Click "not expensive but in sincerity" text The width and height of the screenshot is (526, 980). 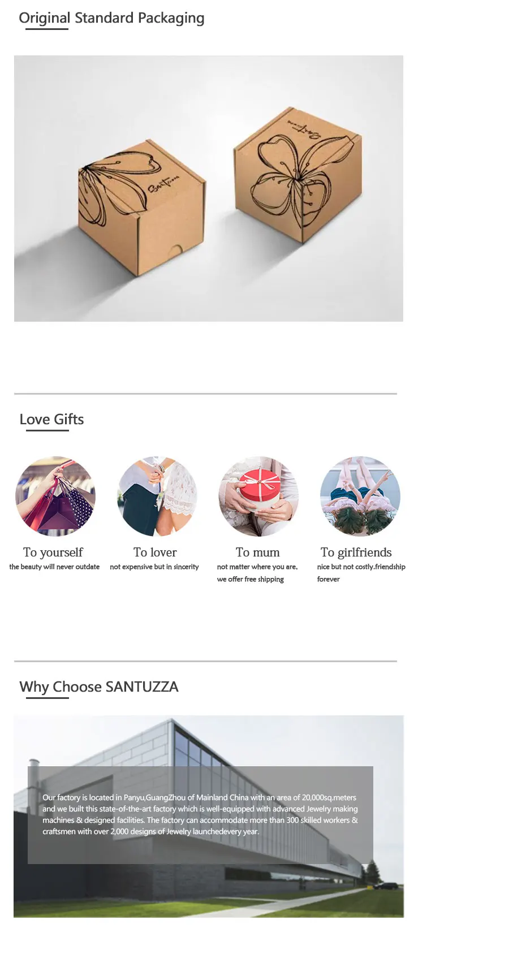(x=154, y=567)
